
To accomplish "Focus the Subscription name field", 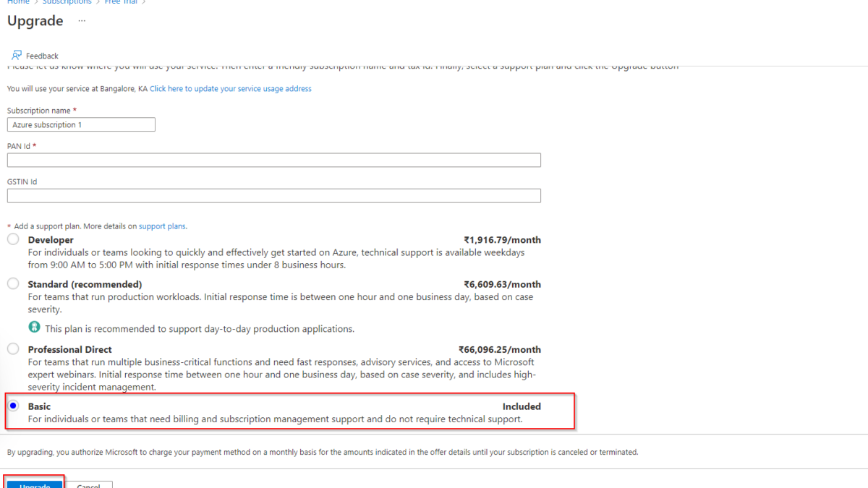I will (81, 125).
